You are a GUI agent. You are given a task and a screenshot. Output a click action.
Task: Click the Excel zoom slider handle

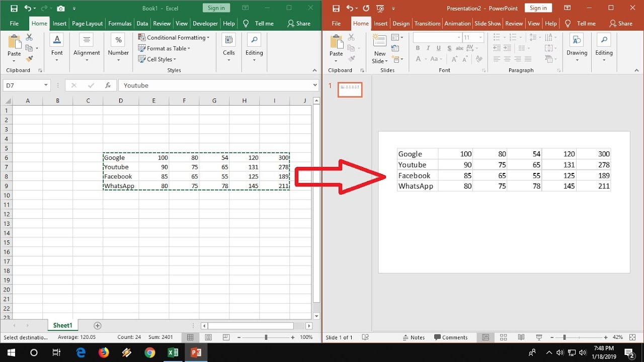266,337
